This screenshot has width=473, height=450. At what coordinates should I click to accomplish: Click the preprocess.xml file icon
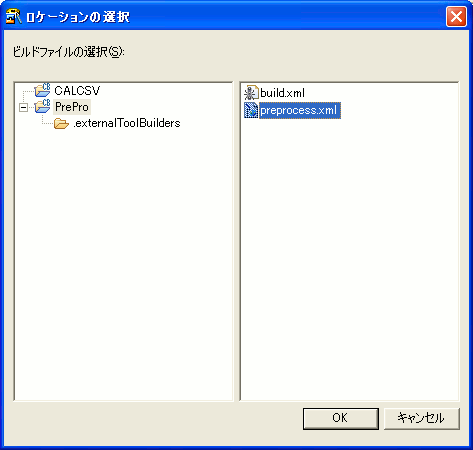(251, 110)
